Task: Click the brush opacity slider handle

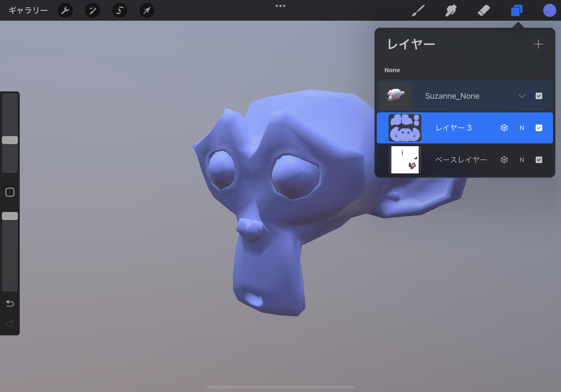Action: pyautogui.click(x=10, y=216)
